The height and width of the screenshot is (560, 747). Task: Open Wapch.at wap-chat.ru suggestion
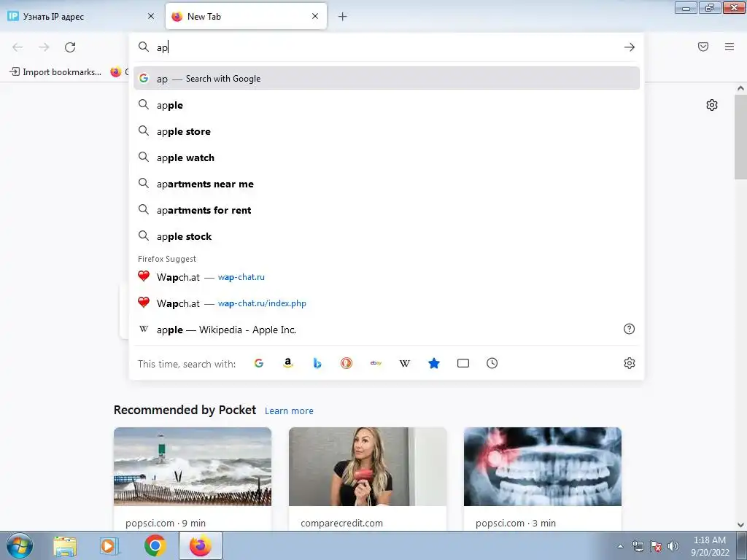(387, 277)
